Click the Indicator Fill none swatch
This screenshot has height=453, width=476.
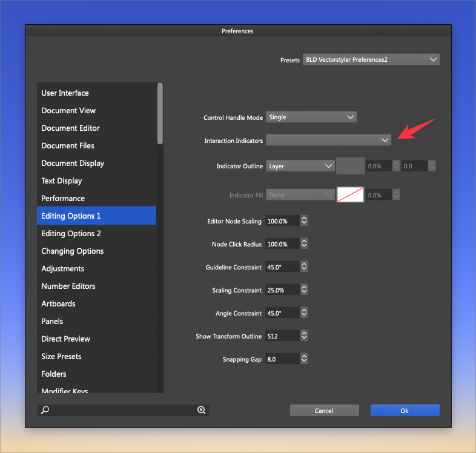[x=350, y=195]
